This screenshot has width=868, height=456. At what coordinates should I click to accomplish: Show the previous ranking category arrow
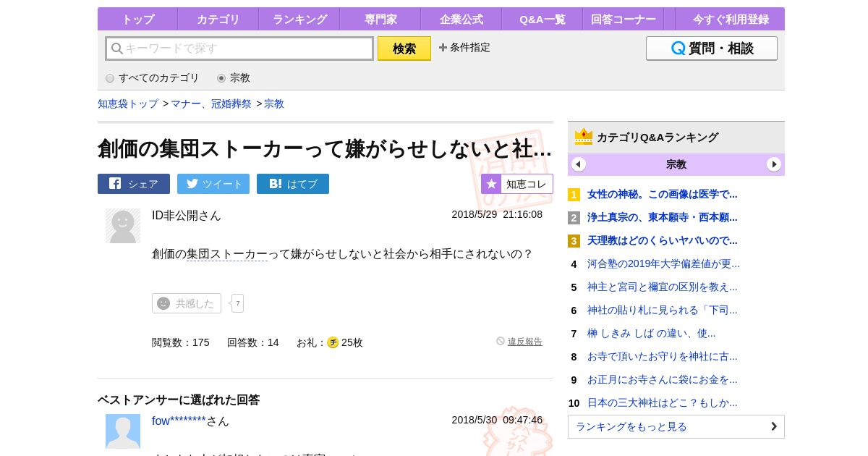coord(579,164)
